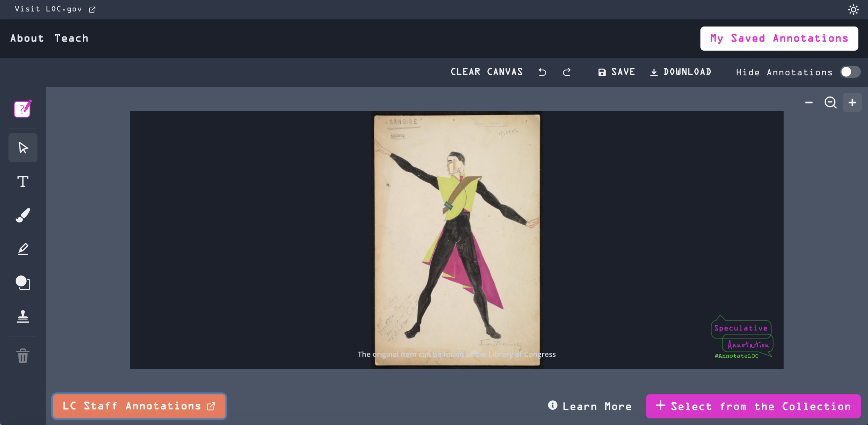
Task: Click the trash delete icon
Action: pos(23,356)
